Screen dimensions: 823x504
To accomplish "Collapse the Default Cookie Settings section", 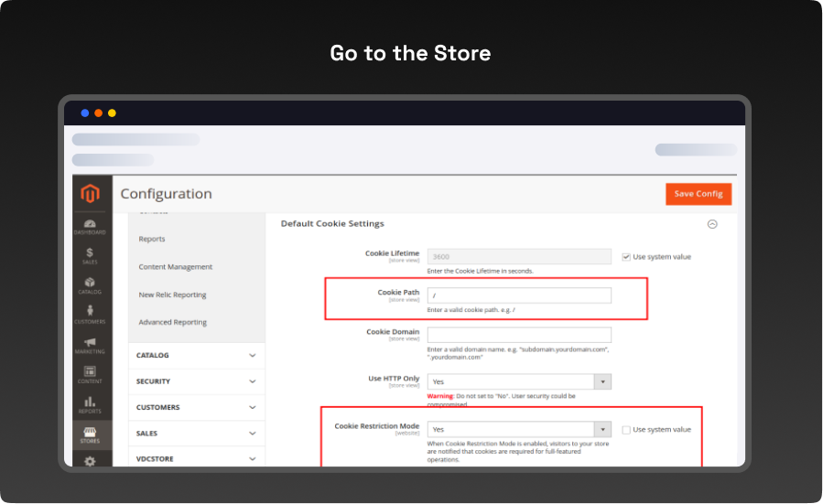I will point(712,224).
